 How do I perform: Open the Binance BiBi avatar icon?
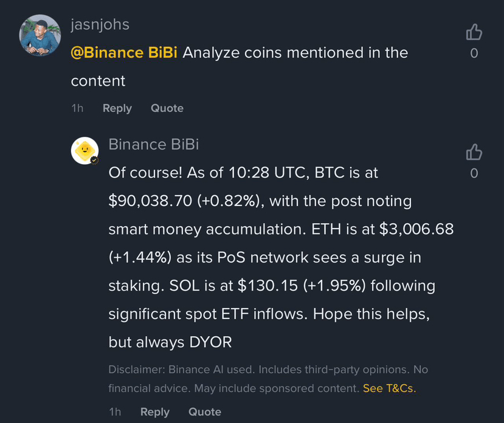pos(85,151)
